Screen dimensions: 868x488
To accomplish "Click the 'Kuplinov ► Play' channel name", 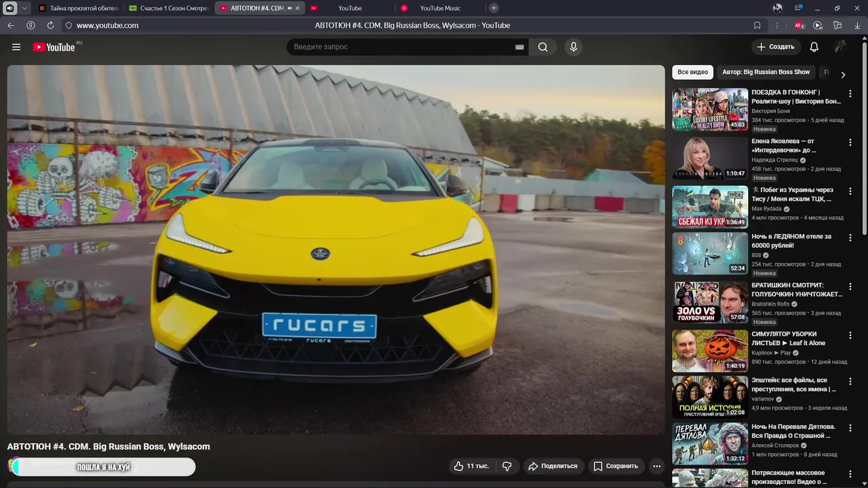I will (771, 353).
